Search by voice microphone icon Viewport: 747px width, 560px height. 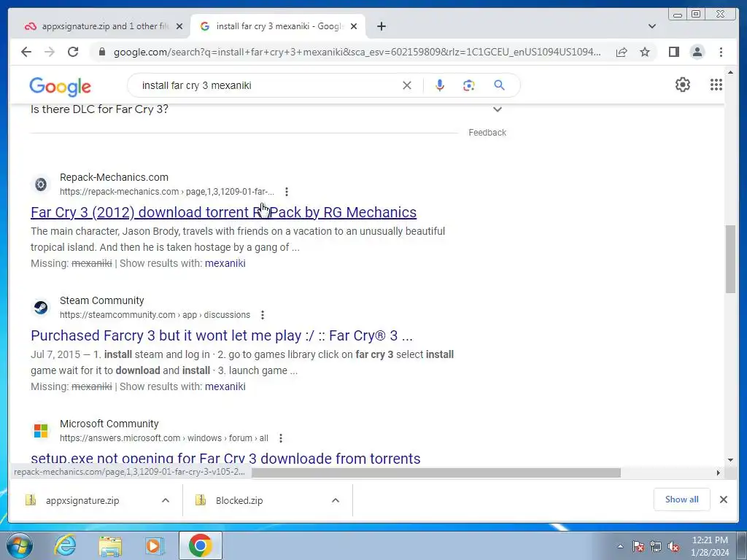pos(440,85)
